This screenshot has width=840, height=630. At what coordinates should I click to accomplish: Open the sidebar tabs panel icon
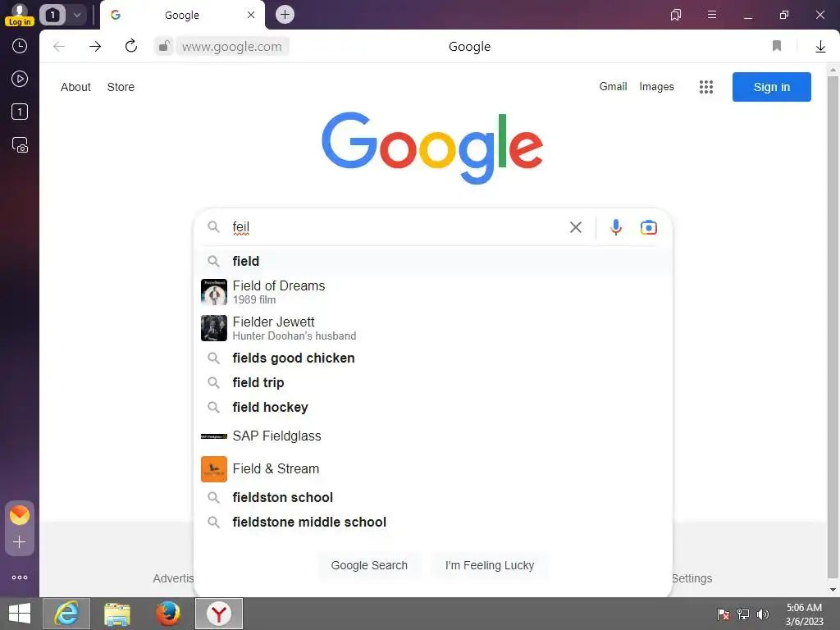[20, 112]
